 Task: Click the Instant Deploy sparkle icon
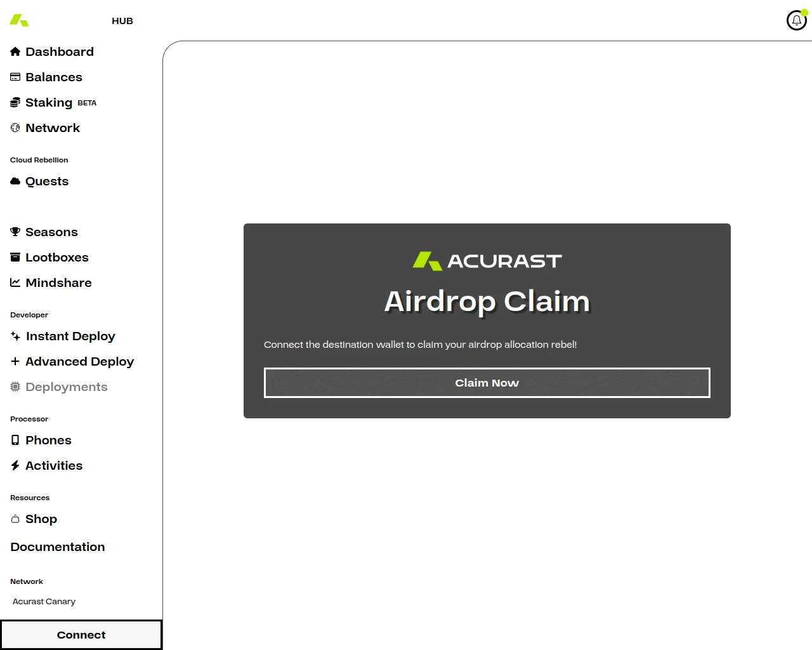[15, 336]
